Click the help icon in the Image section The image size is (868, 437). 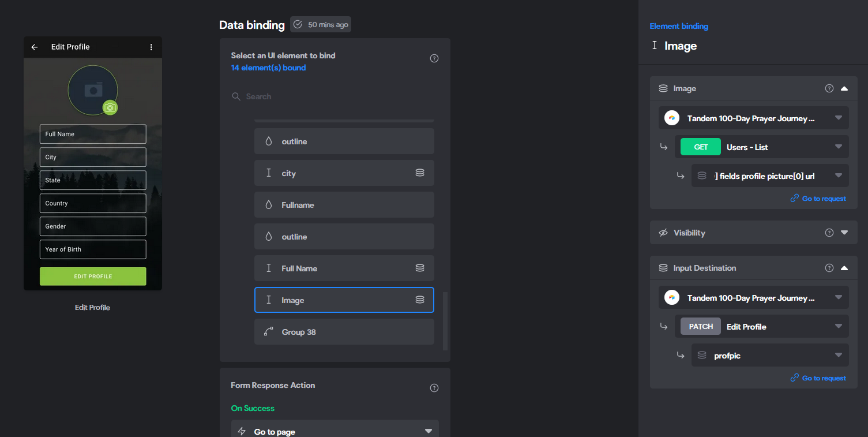click(829, 88)
